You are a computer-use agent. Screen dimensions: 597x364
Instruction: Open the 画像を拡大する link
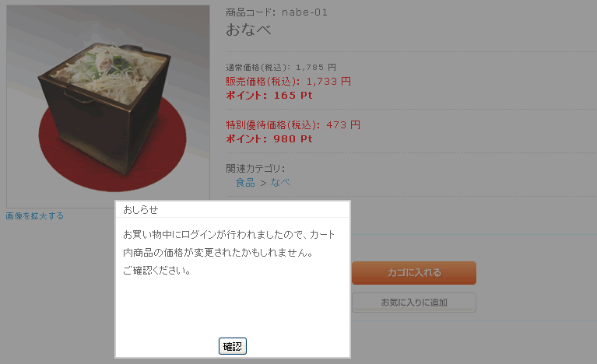click(x=35, y=215)
